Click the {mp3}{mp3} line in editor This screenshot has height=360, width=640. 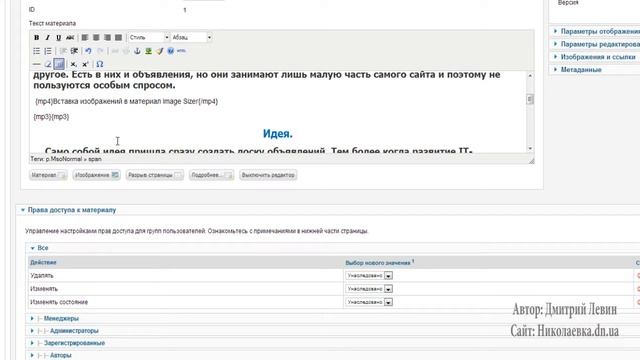pos(51,117)
